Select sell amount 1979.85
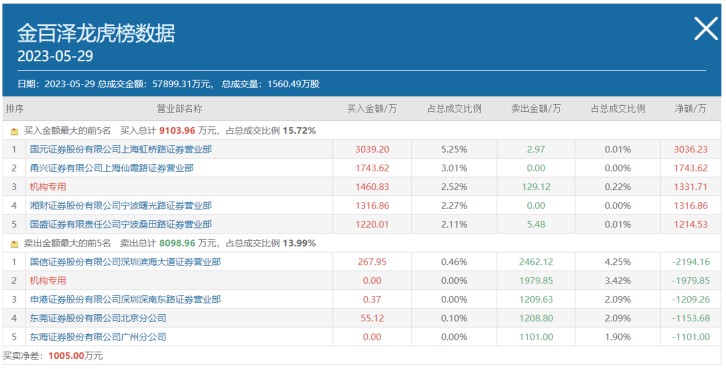This screenshot has height=369, width=726. 536,281
